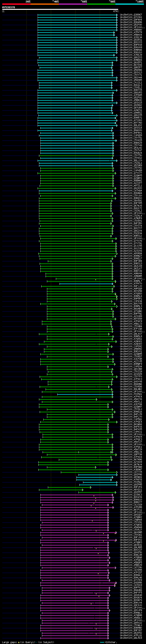
Task: Select hit label UniRef100_A7PID7
Action: 131,572
